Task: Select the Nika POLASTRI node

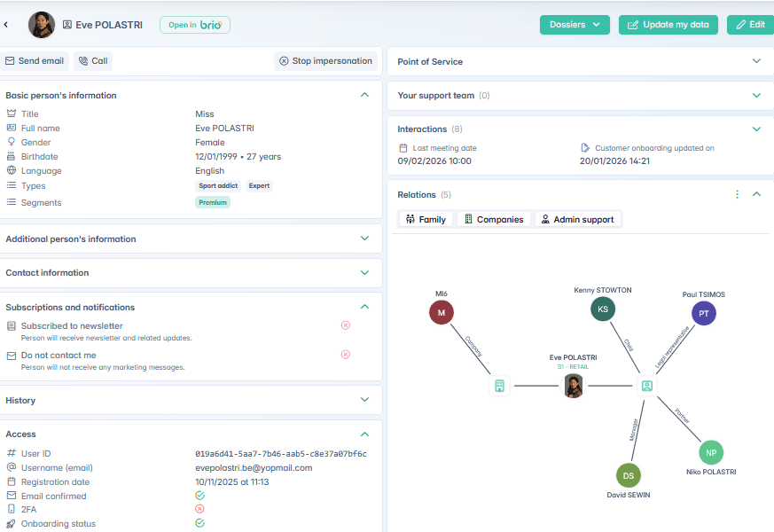Action: 710,452
